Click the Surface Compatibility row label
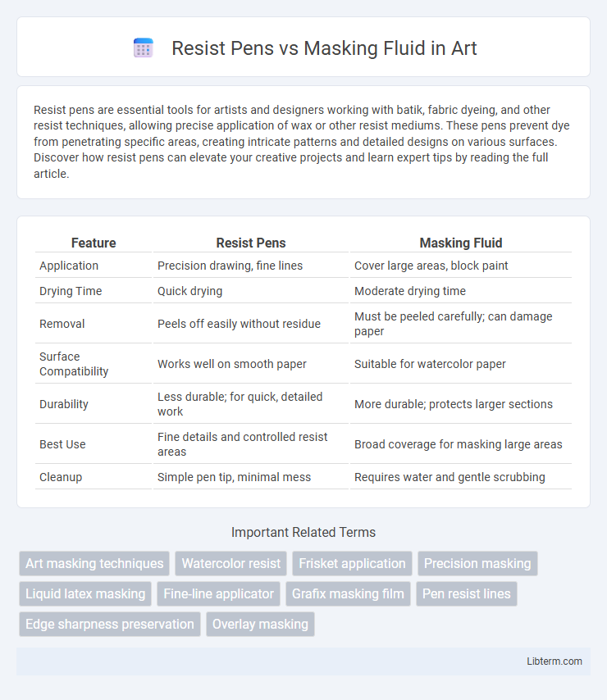This screenshot has height=700, width=607. point(74,364)
